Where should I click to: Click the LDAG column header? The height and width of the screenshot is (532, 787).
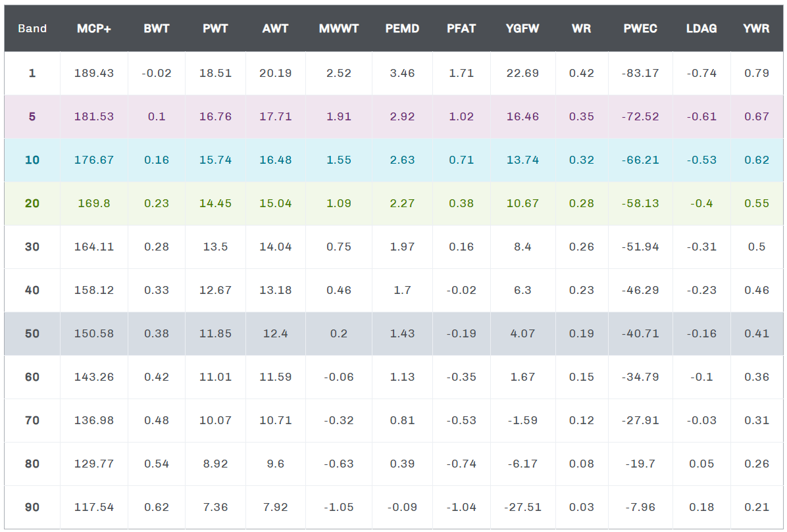coord(701,29)
